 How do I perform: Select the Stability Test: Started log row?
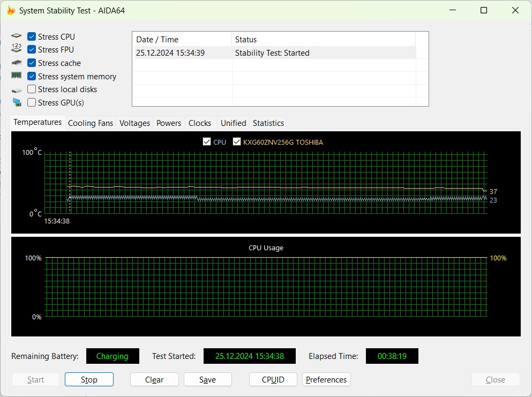[272, 53]
